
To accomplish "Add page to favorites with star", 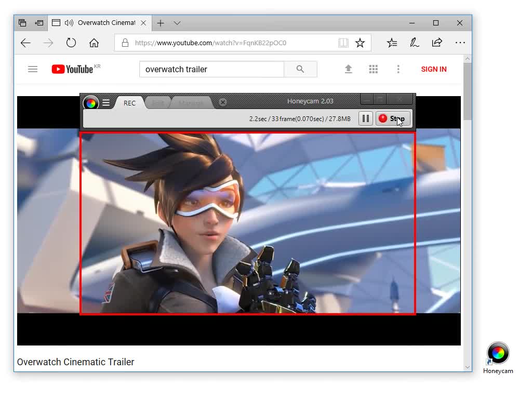I will click(360, 43).
